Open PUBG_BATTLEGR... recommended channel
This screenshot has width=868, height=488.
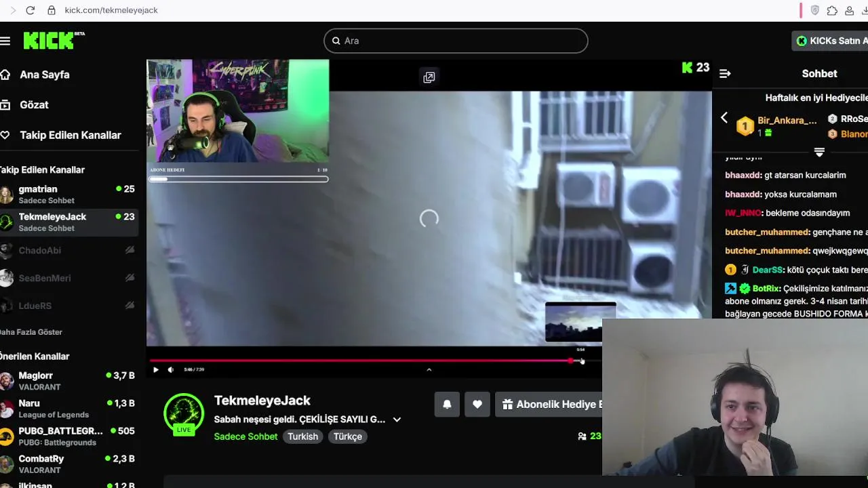(x=69, y=436)
